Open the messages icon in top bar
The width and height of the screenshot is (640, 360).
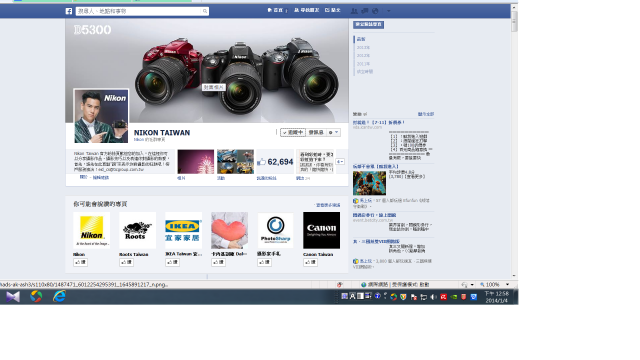[364, 11]
